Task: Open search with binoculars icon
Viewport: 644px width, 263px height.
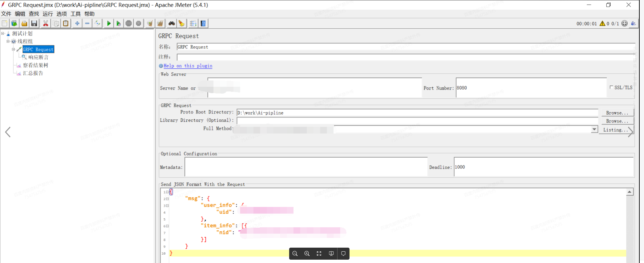Action: point(171,23)
